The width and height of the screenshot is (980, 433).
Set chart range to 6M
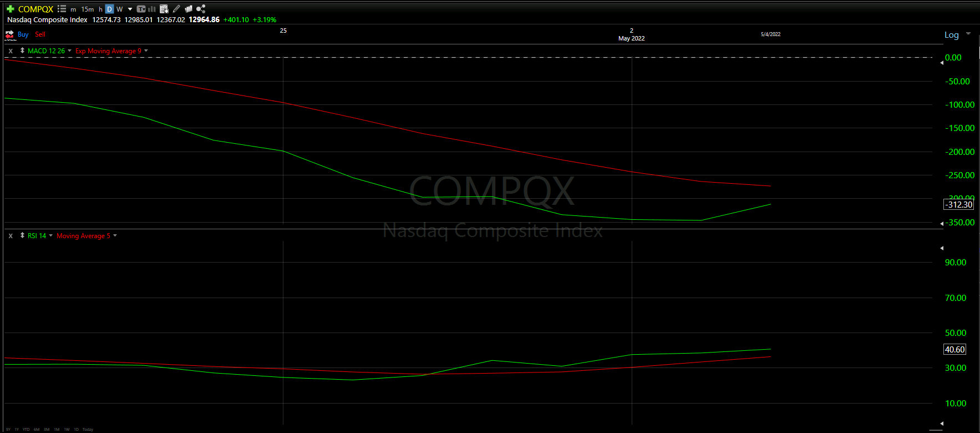pyautogui.click(x=37, y=429)
